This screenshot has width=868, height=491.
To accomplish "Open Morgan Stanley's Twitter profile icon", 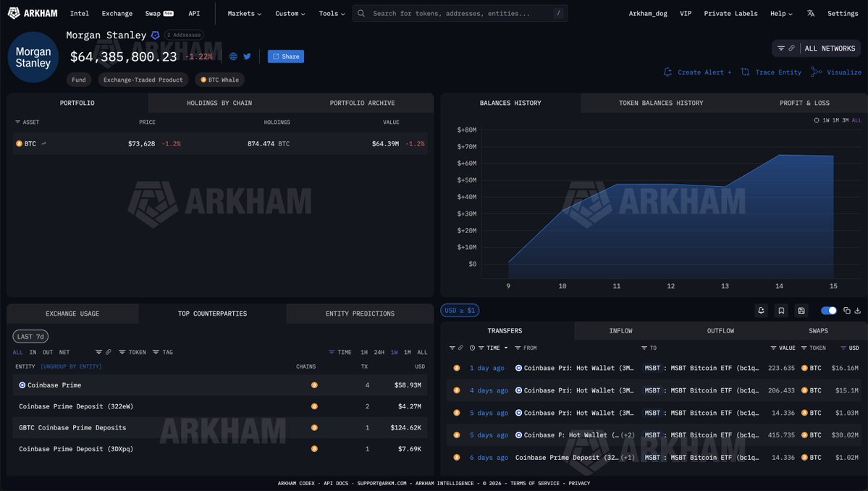I will tap(247, 56).
